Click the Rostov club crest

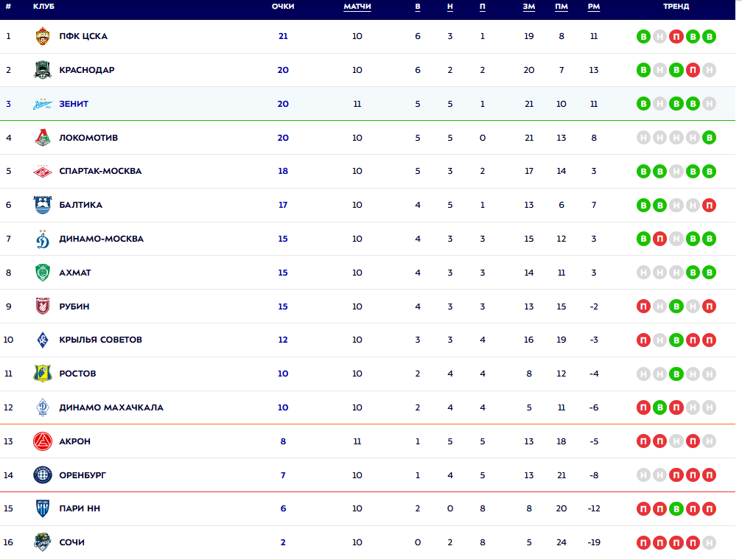[x=43, y=374]
